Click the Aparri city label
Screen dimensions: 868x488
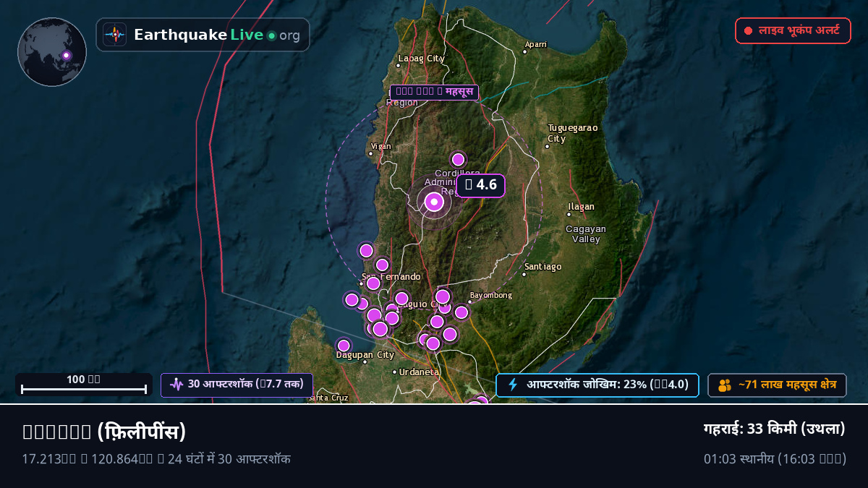[x=536, y=44]
